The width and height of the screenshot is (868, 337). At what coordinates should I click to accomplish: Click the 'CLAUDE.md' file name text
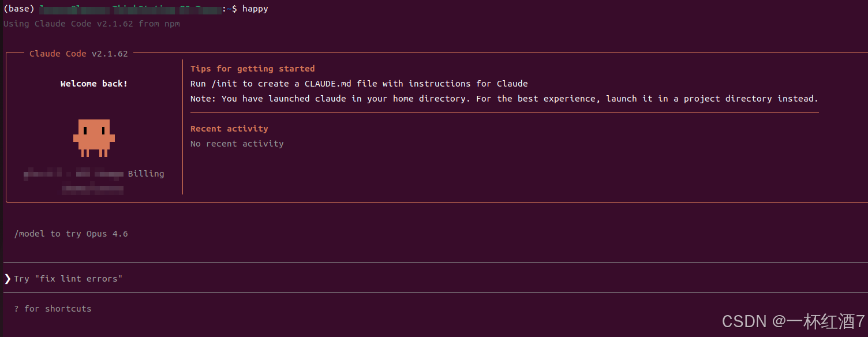pos(328,84)
